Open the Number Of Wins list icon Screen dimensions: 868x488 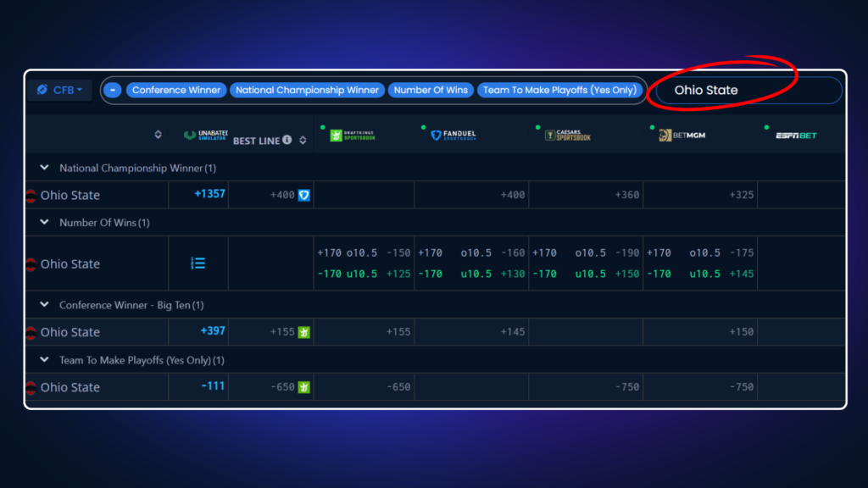click(198, 263)
